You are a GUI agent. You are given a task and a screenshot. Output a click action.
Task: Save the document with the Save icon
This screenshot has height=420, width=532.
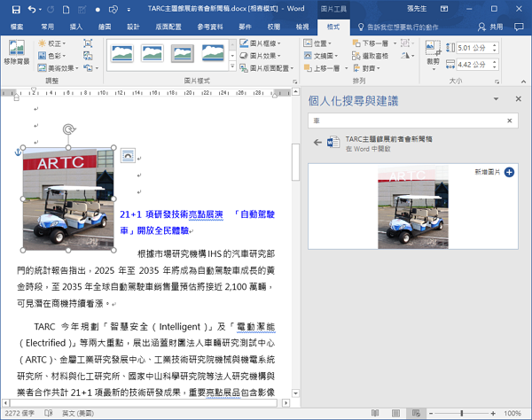click(x=16, y=10)
